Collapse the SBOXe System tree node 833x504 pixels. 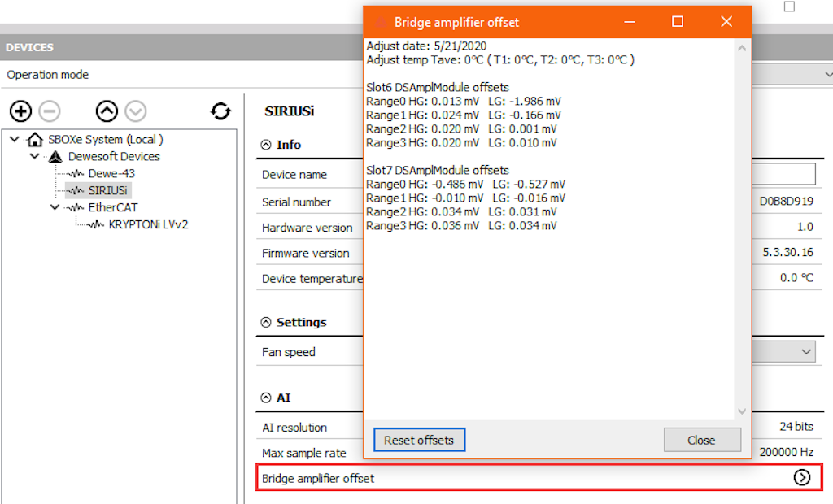pos(15,139)
